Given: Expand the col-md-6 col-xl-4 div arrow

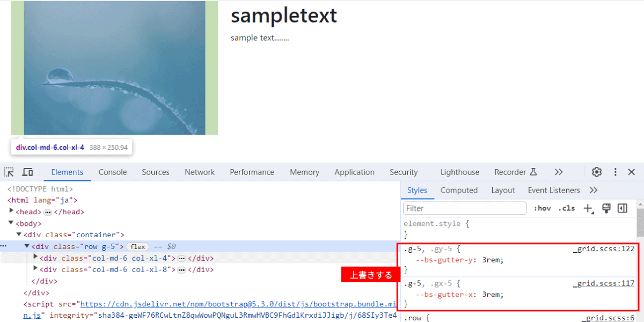Looking at the screenshot, I should click(35, 258).
